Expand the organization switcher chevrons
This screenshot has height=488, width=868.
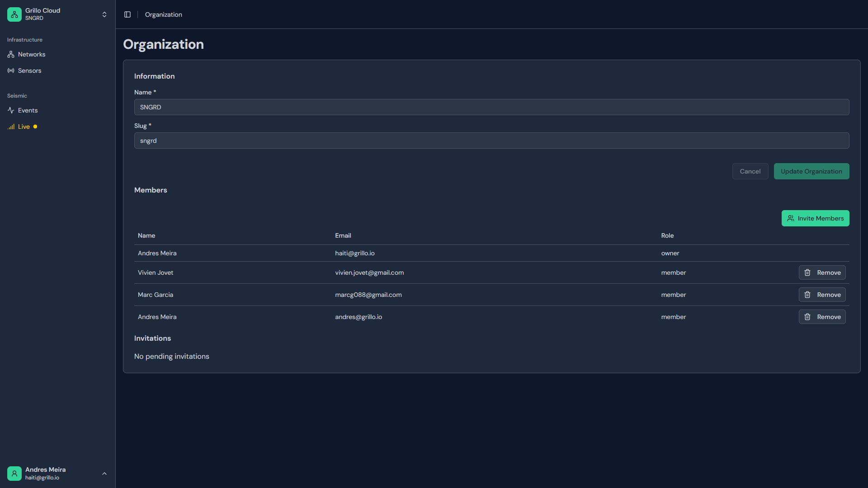click(x=104, y=14)
